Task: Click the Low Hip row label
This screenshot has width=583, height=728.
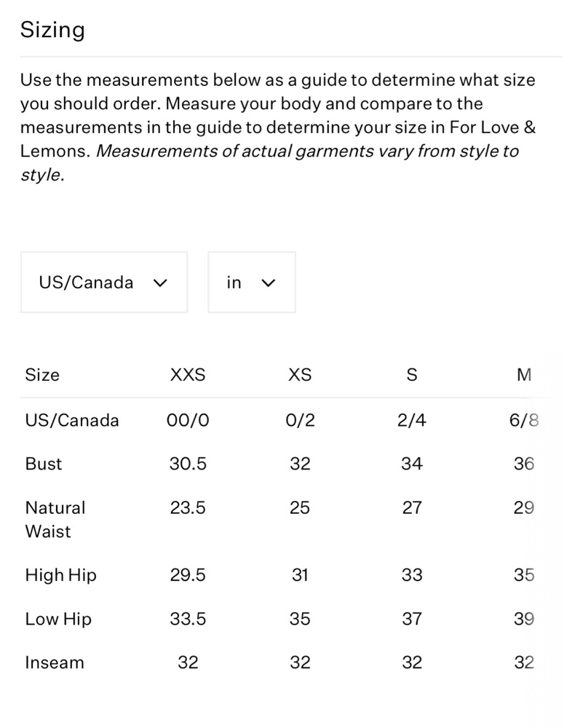Action: 58,618
